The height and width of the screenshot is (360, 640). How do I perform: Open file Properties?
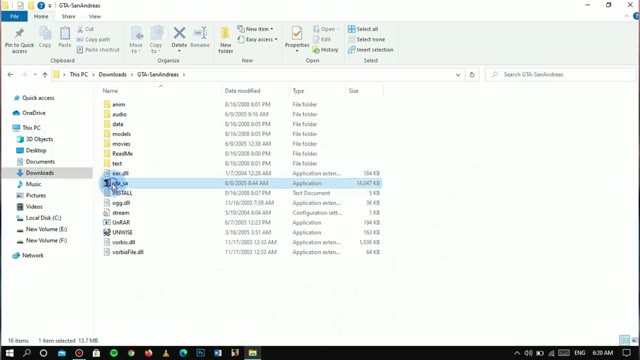(297, 39)
